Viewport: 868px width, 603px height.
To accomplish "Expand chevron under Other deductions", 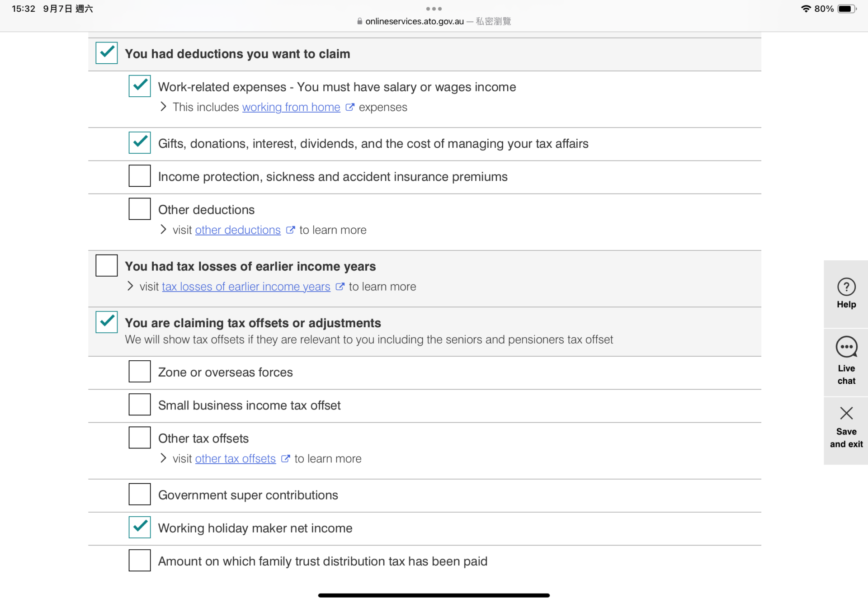I will pyautogui.click(x=163, y=230).
